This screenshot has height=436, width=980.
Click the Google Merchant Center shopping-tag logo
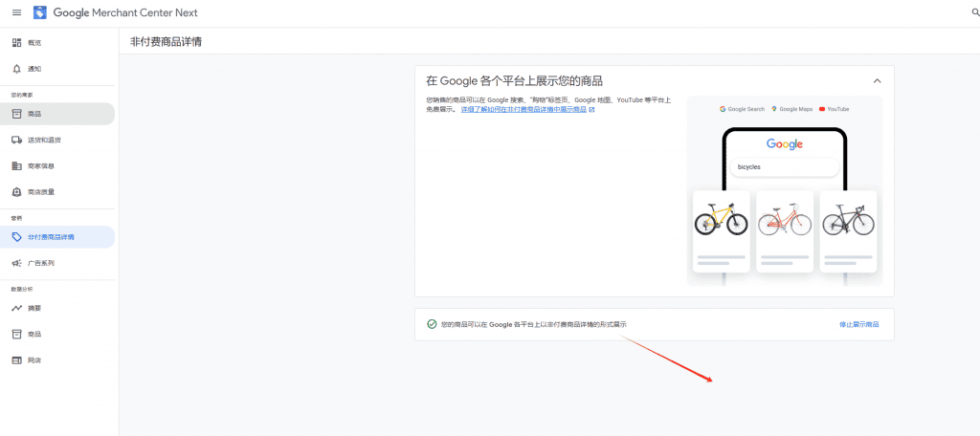[x=40, y=12]
